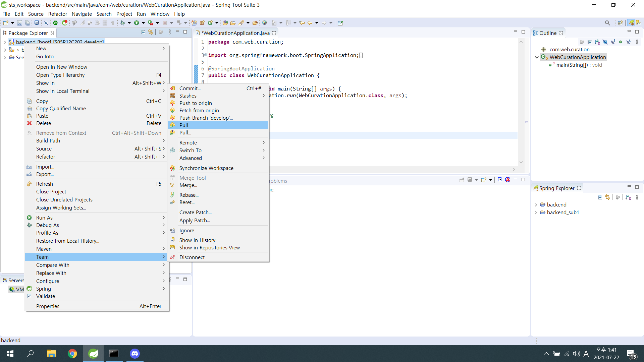Click Link with Editor icon in Package Explorer
The height and width of the screenshot is (362, 644).
tap(151, 32)
